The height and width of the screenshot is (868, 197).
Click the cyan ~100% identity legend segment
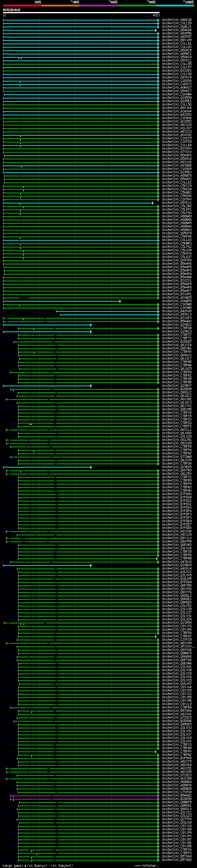(175, 6)
